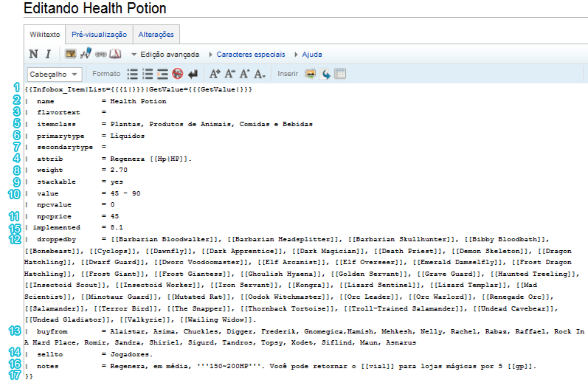Toggle italic formatting (I) button
The image size is (588, 380).
tap(47, 54)
